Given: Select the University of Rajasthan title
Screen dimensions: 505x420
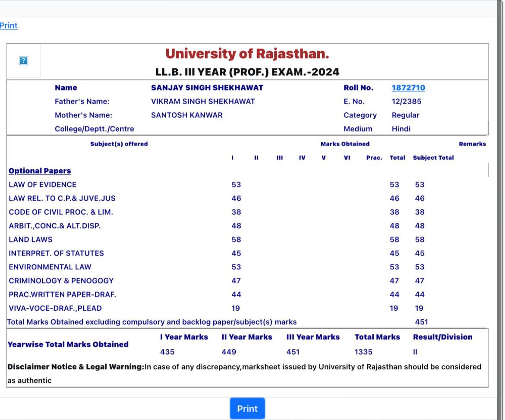Looking at the screenshot, I should point(247,54).
